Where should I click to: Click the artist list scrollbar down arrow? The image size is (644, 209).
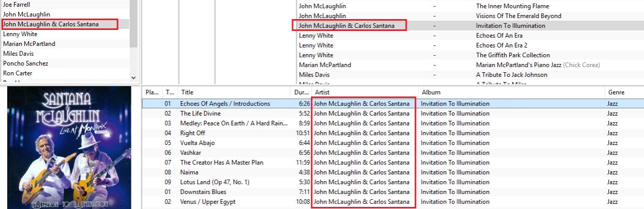coord(134,77)
